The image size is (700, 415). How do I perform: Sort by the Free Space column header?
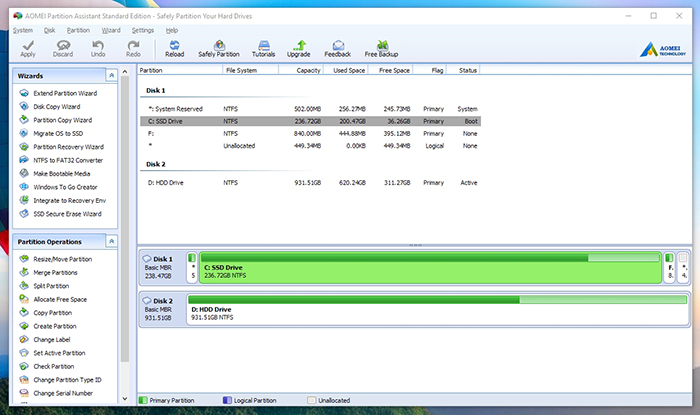point(391,70)
